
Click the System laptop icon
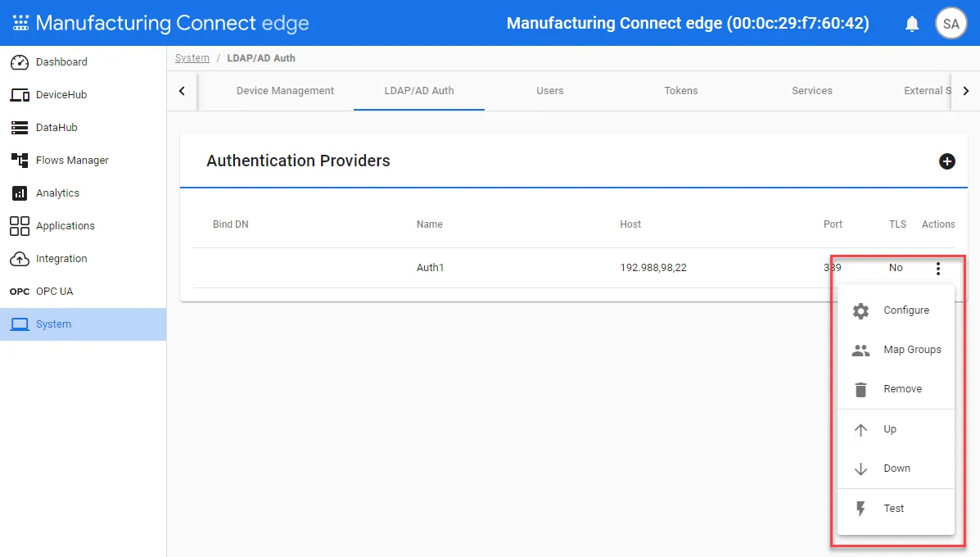pos(20,324)
